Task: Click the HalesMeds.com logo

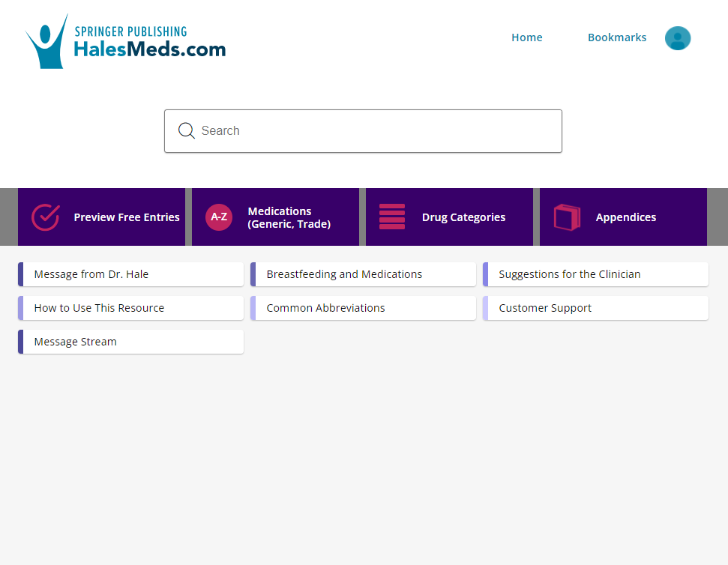Action: pos(125,41)
